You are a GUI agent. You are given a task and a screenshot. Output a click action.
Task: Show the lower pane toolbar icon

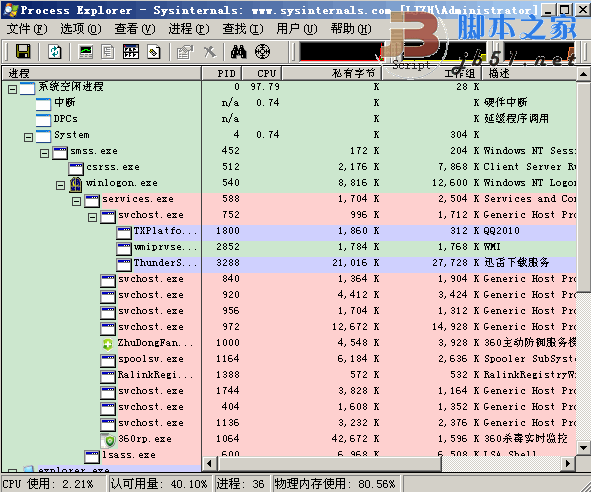tap(131, 52)
